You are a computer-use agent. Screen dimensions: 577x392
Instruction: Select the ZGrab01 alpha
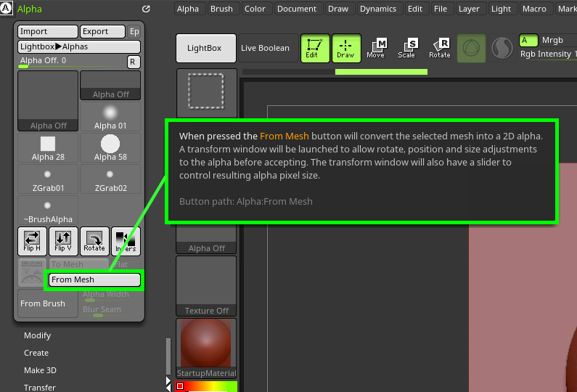click(x=48, y=179)
